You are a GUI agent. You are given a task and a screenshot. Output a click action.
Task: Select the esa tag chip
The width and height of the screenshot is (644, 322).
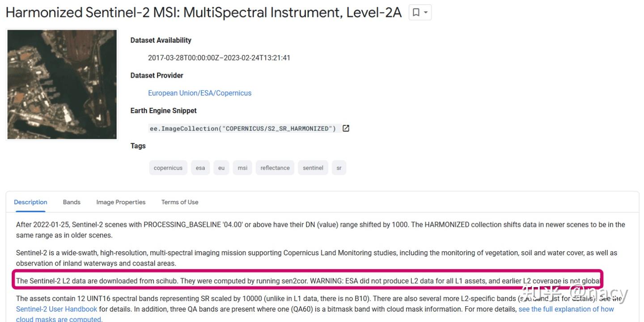(200, 168)
